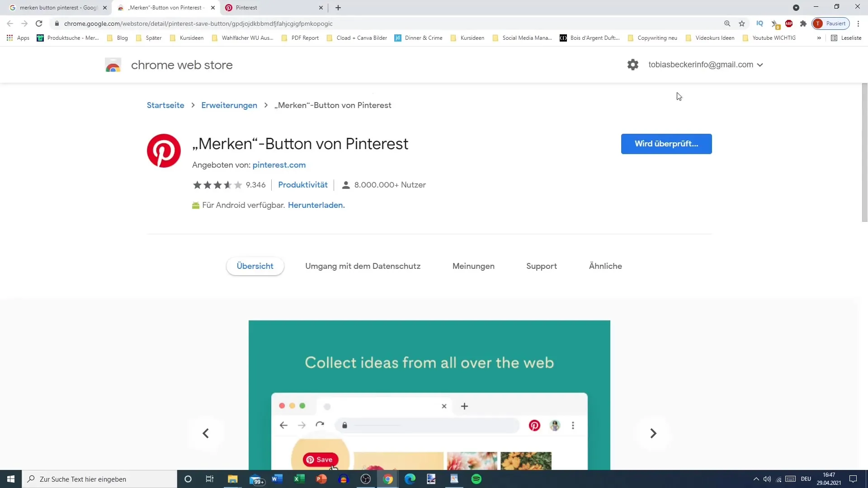Click the page vertical scrollbar
The width and height of the screenshot is (868, 488).
pos(864,152)
